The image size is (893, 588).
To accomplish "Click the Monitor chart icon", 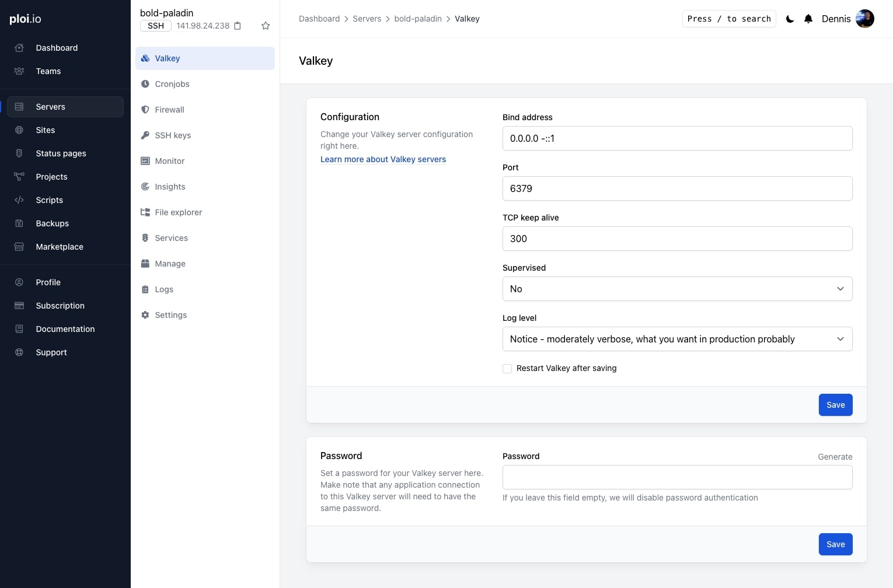I will 145,161.
